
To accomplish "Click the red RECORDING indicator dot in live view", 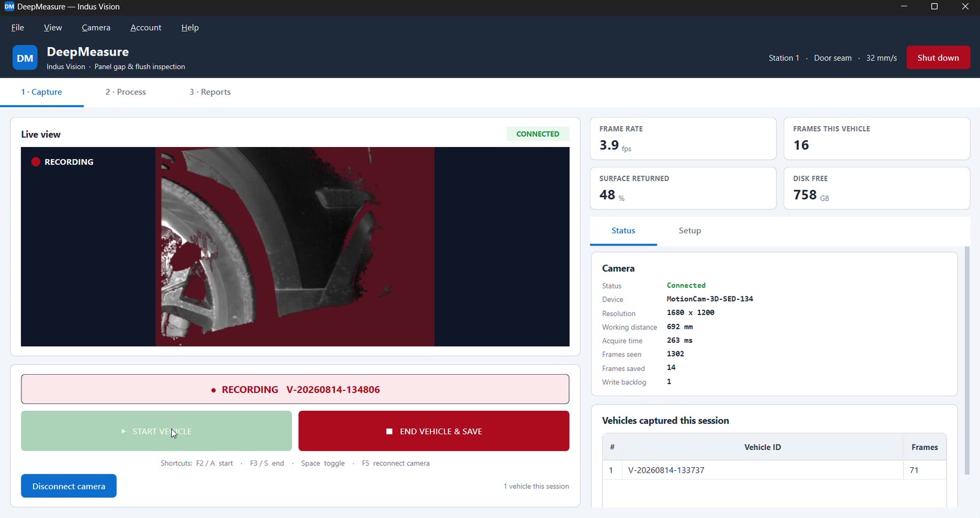I will 36,162.
